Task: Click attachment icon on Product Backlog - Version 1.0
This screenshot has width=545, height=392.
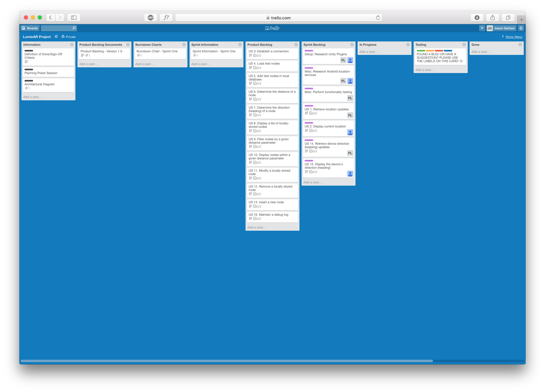Action: coord(87,55)
